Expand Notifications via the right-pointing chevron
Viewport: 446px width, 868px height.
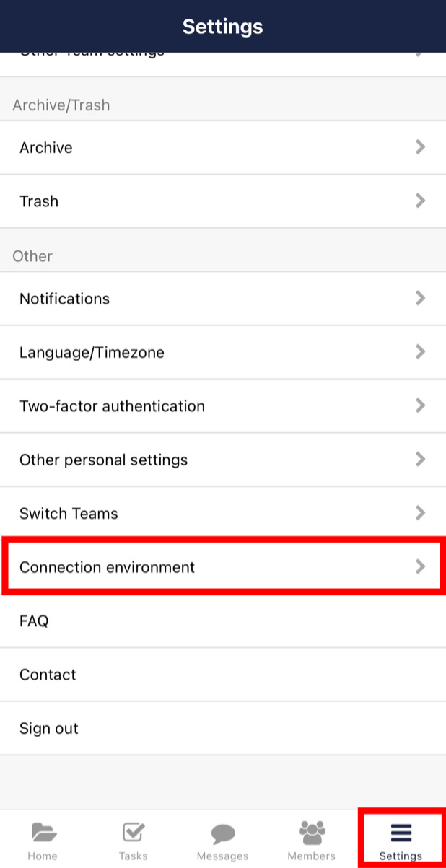coord(421,298)
